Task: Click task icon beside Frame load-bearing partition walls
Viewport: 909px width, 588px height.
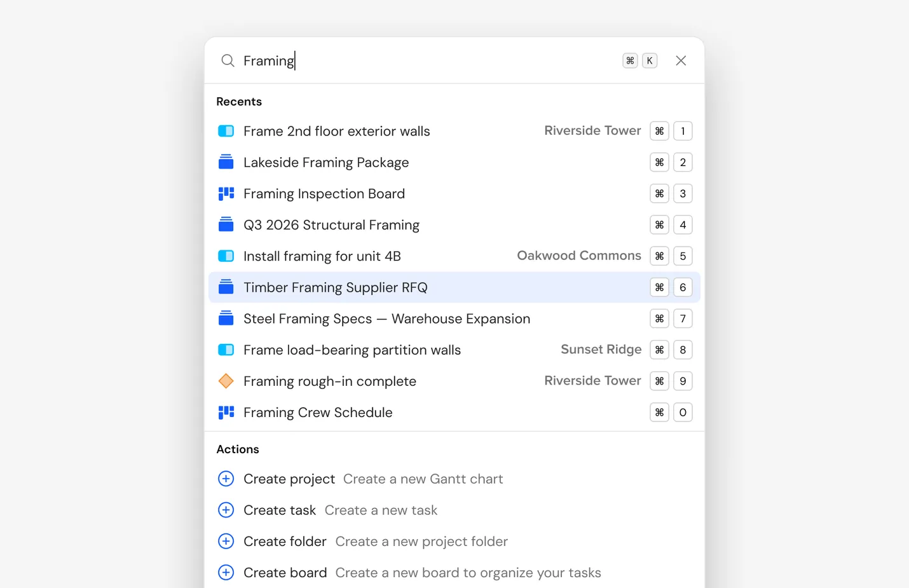Action: tap(226, 350)
